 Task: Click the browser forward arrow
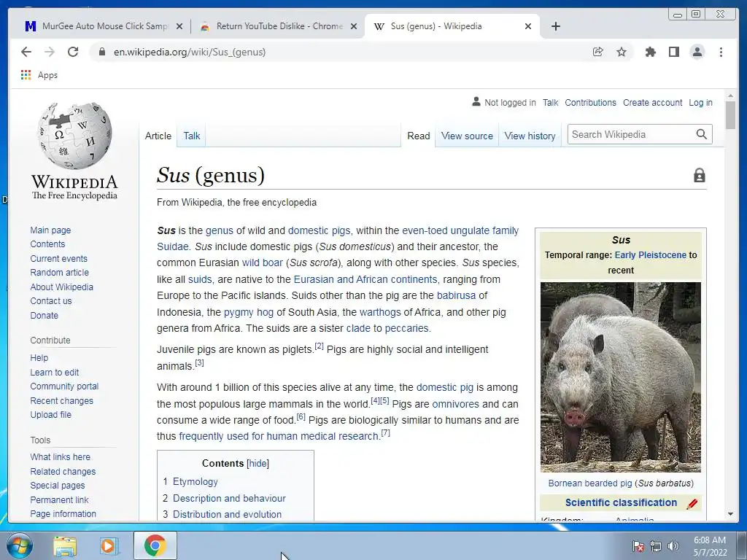[50, 52]
